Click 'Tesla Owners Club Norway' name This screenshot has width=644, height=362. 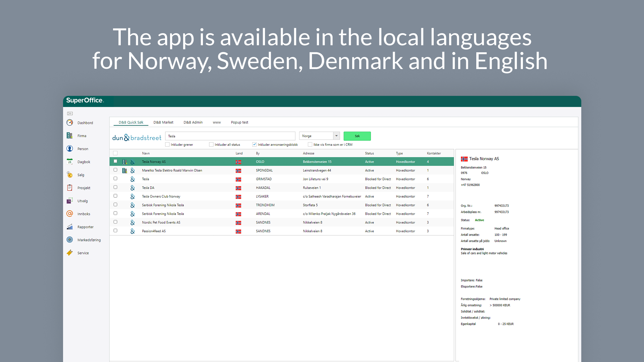click(x=161, y=196)
